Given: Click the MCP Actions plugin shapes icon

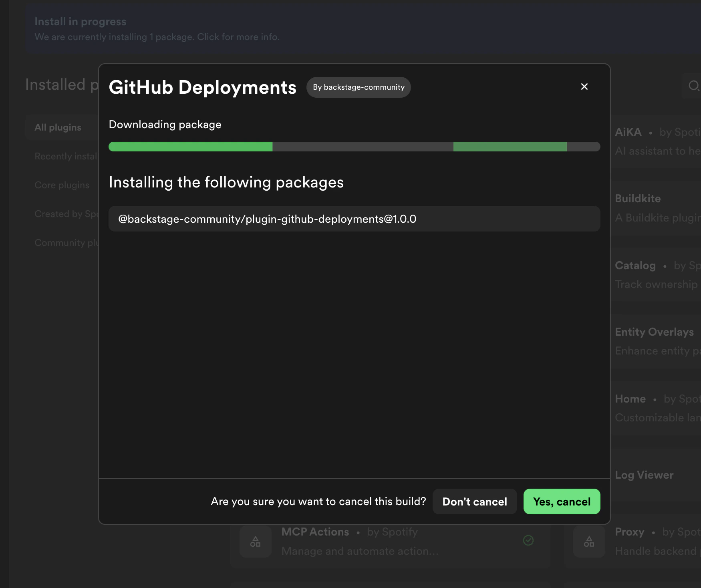Looking at the screenshot, I should pyautogui.click(x=256, y=542).
